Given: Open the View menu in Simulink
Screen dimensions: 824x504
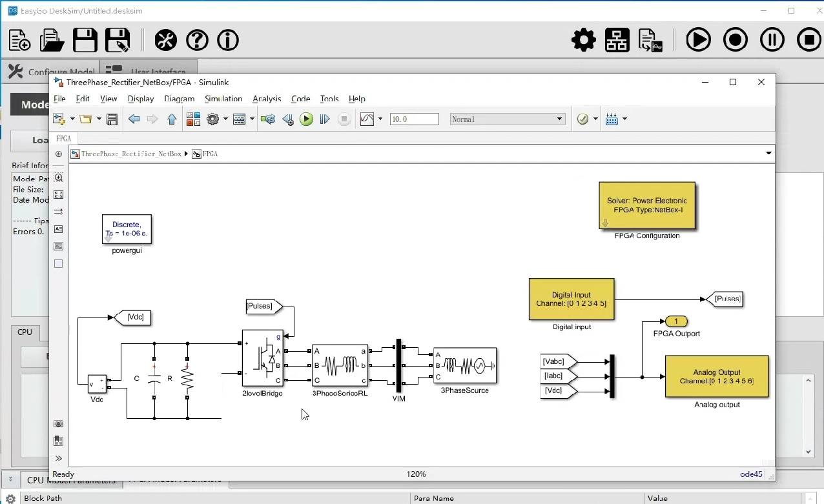Looking at the screenshot, I should pos(108,99).
